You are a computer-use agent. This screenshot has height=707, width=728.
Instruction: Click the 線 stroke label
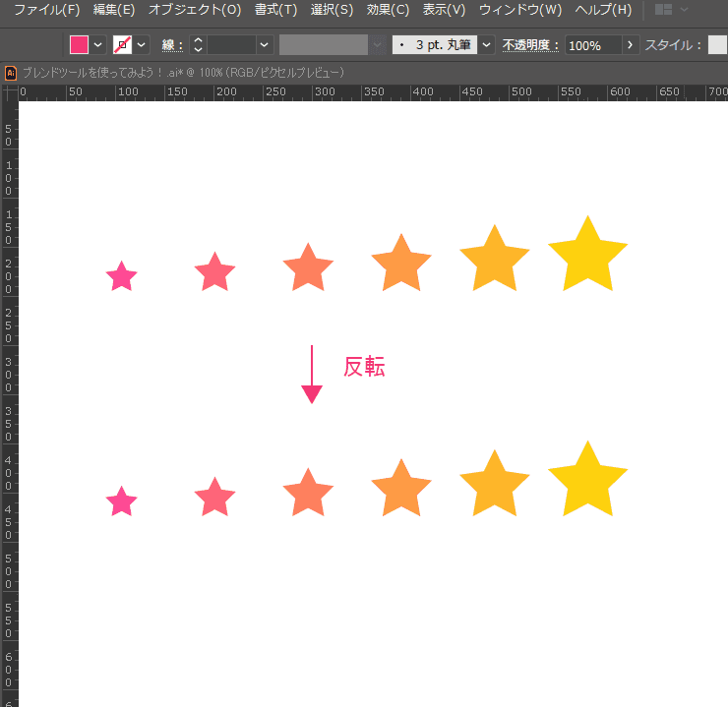point(173,45)
